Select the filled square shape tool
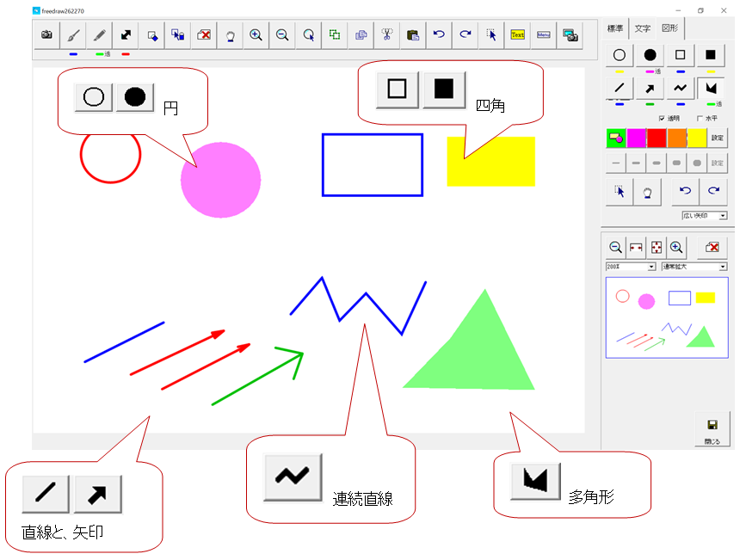Screen dimensions: 746x560 tap(710, 55)
